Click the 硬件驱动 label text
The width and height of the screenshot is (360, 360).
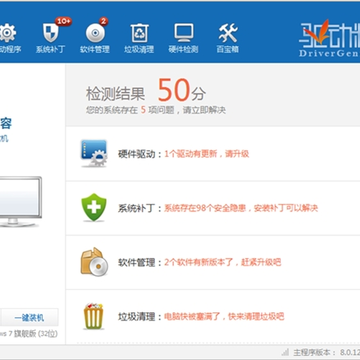pos(136,154)
